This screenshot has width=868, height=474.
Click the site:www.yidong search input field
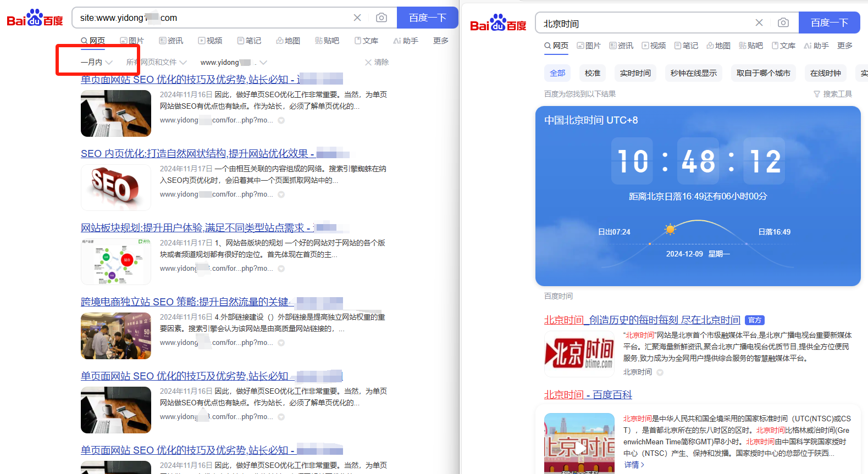coord(212,18)
